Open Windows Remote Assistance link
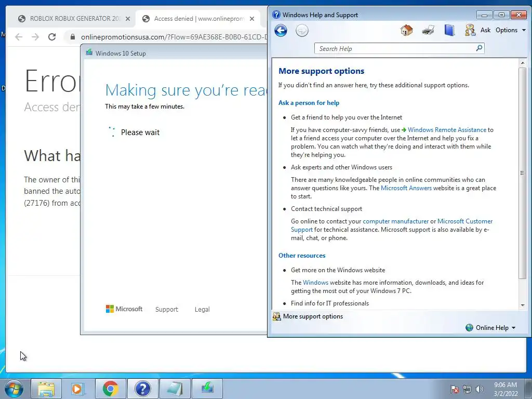 447,129
